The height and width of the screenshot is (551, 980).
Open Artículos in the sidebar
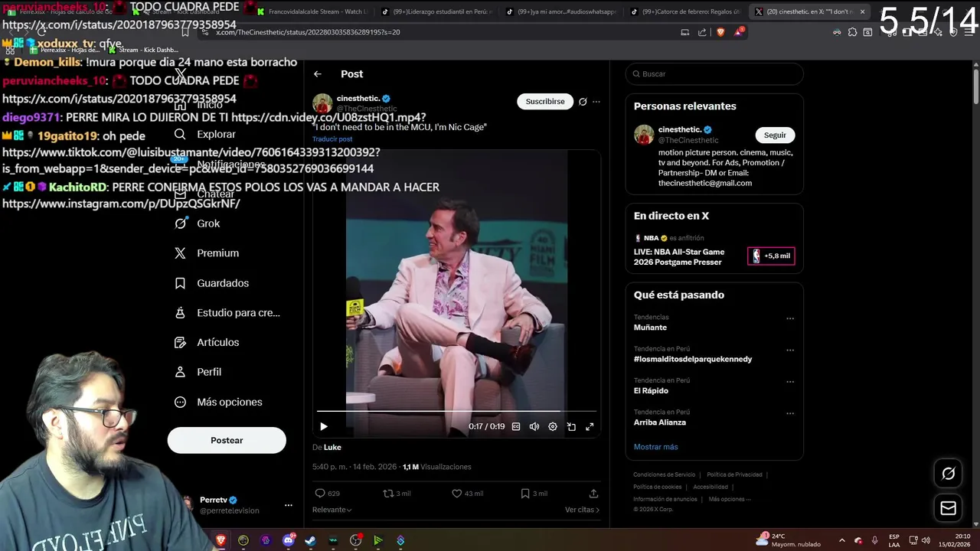(207, 342)
